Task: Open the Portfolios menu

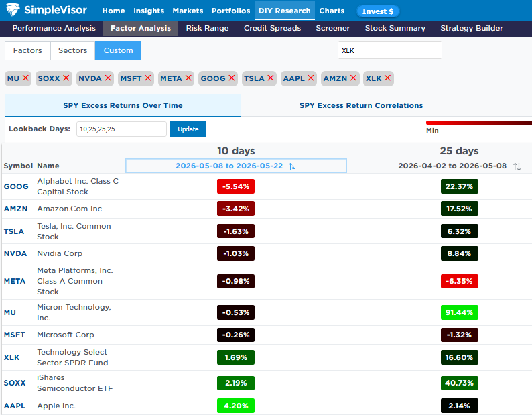Action: [x=230, y=11]
